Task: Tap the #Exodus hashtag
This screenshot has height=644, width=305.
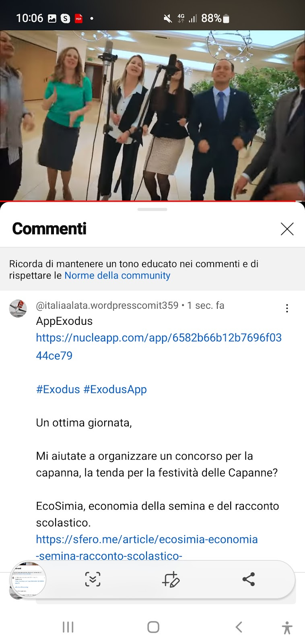Action: [58, 389]
